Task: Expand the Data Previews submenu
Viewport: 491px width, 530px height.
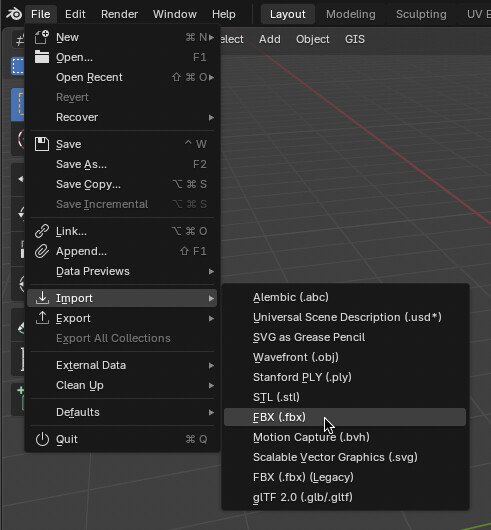Action: 122,271
